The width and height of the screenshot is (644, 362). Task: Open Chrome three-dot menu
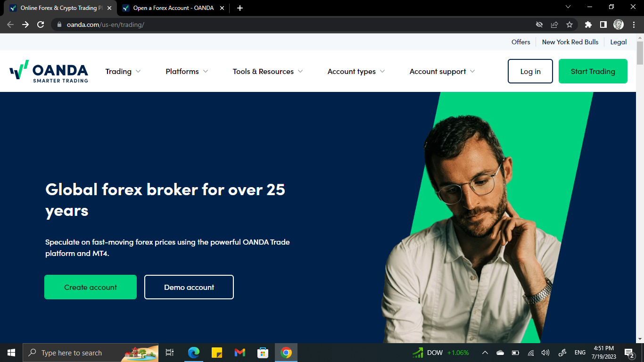point(633,25)
